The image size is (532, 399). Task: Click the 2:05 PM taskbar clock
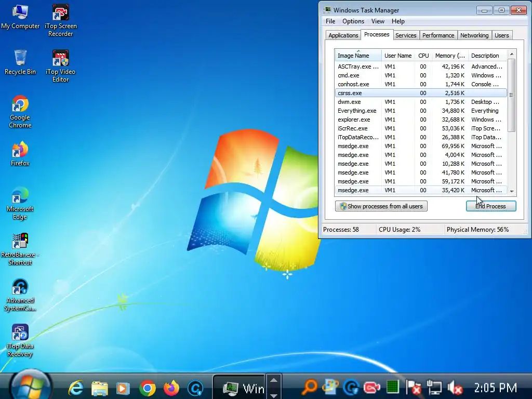(x=495, y=388)
